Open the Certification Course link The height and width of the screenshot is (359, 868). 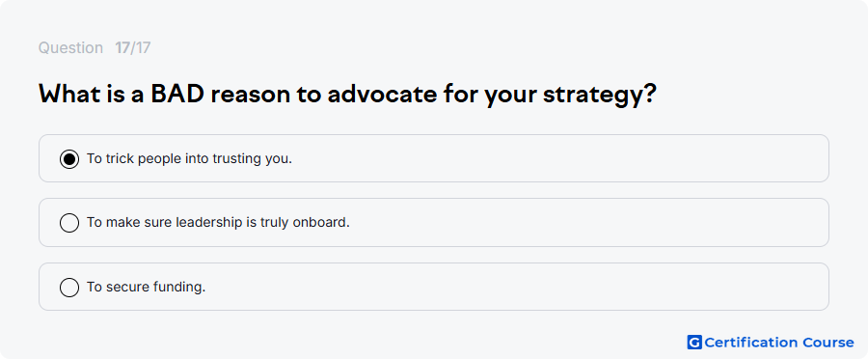tap(771, 343)
